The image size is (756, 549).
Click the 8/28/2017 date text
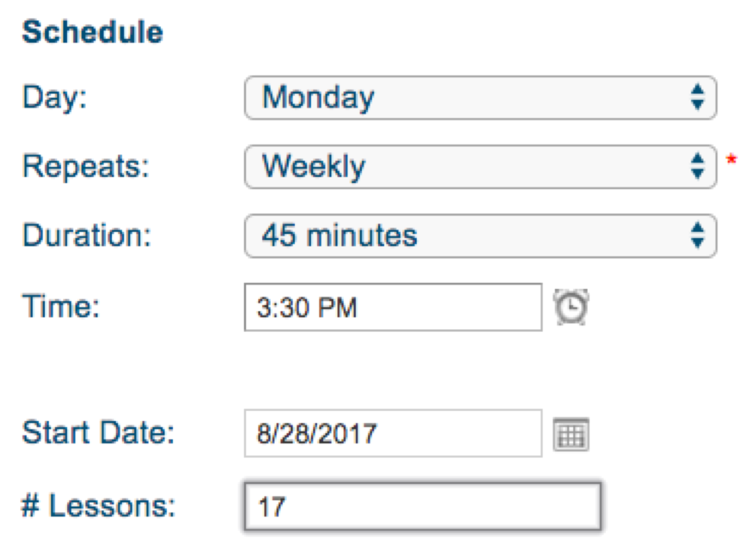(317, 434)
